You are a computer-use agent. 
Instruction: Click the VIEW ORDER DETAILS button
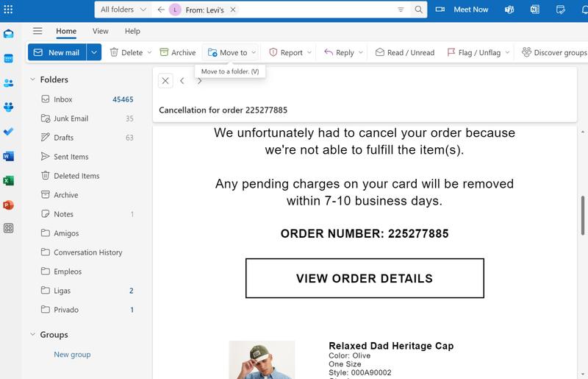pyautogui.click(x=365, y=278)
